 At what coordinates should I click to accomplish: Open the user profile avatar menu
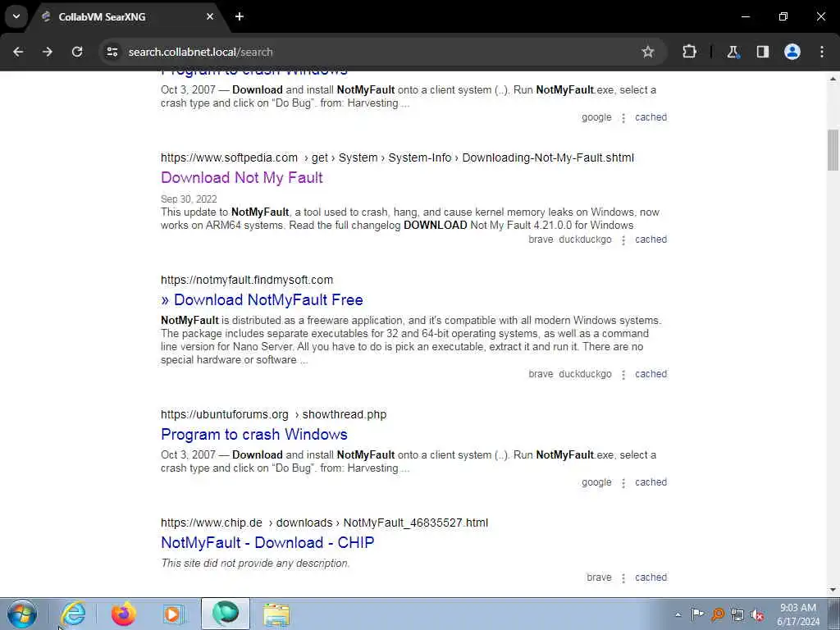pos(792,52)
